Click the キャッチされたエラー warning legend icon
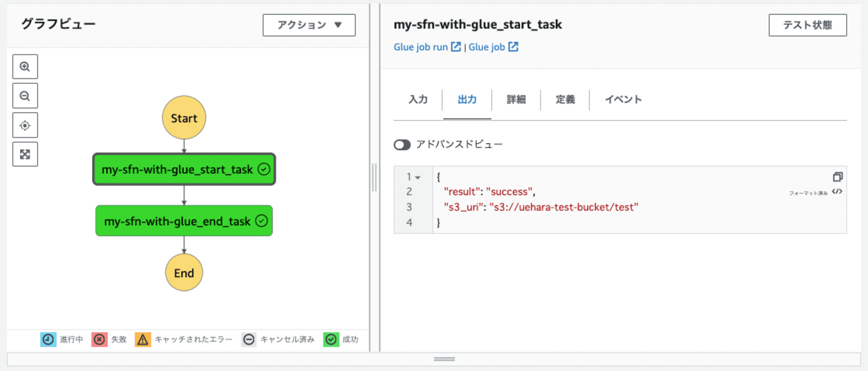This screenshot has height=371, width=868. (143, 339)
